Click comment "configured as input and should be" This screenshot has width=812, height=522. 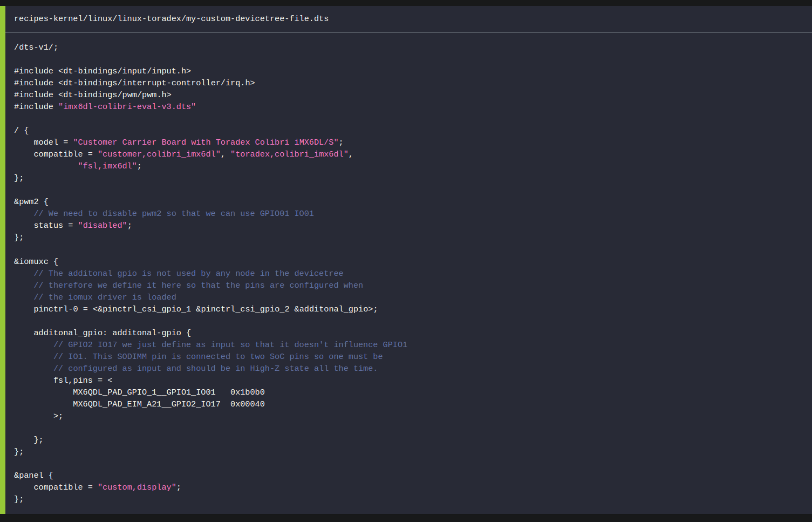[215, 369]
